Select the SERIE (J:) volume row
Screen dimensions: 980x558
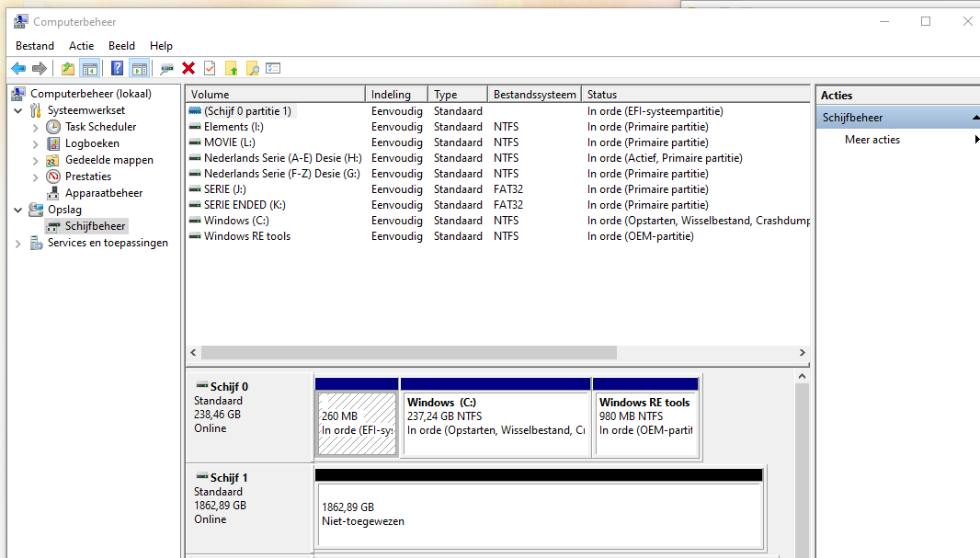pos(498,189)
